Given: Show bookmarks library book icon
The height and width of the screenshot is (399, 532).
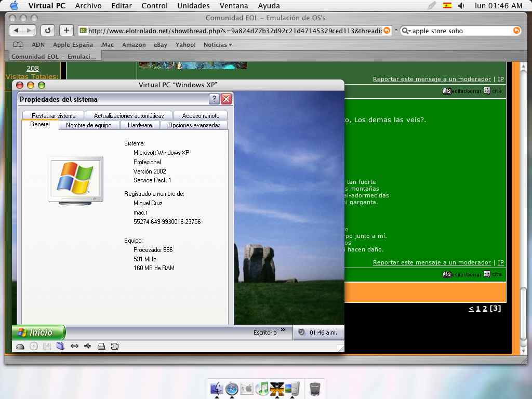Looking at the screenshot, I should coord(18,45).
